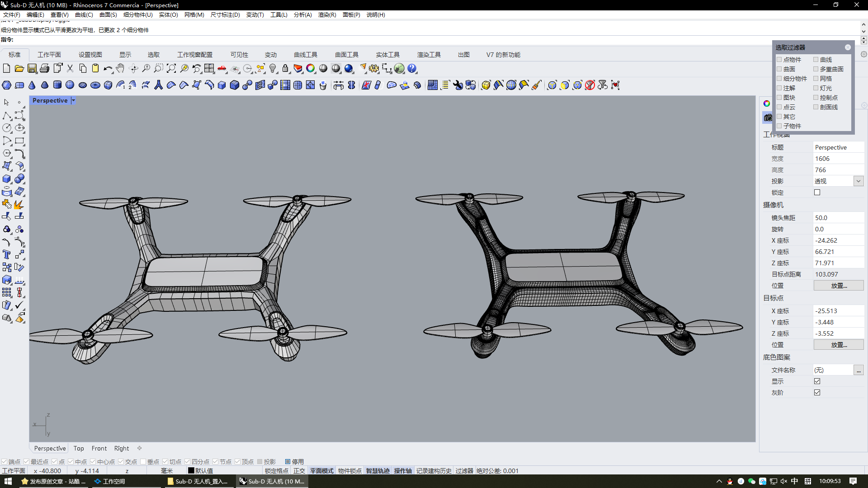Select the Pan hand tool

120,69
